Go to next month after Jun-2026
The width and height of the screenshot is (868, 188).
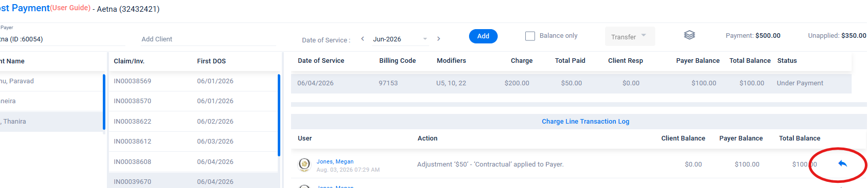[x=438, y=39]
